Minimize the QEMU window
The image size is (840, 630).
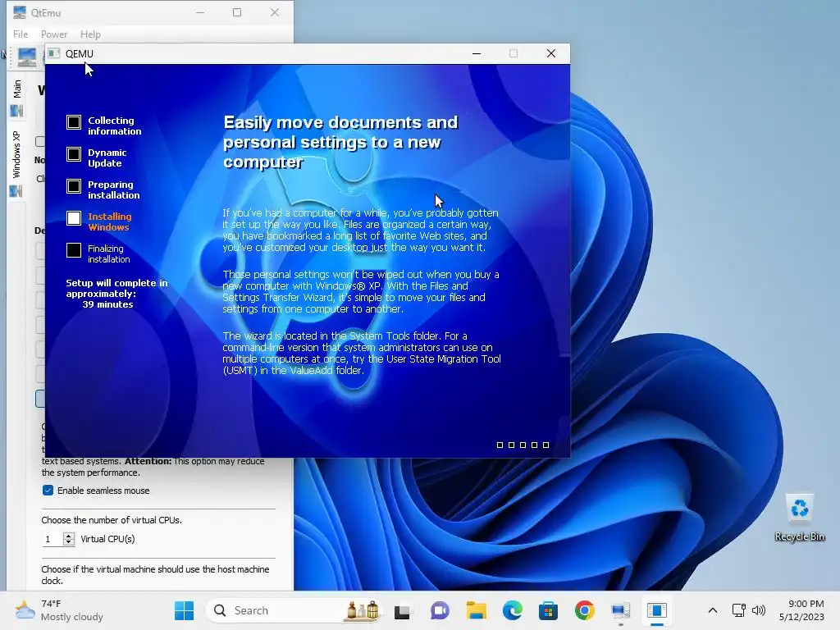[x=477, y=53]
